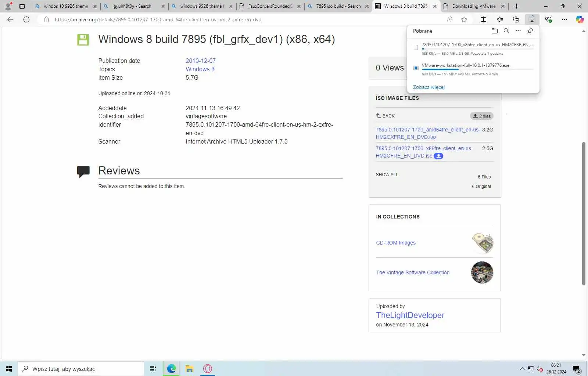The width and height of the screenshot is (588, 376).
Task: Open File Explorer from taskbar
Action: (x=189, y=369)
